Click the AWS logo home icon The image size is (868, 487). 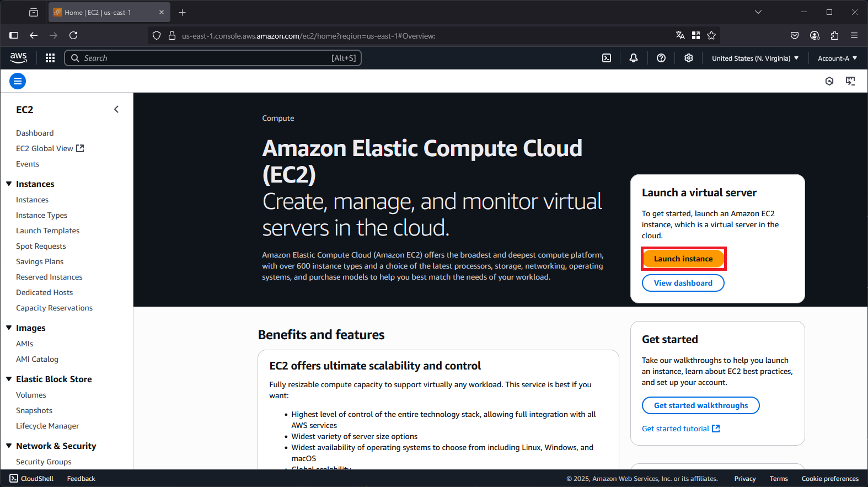click(x=18, y=57)
